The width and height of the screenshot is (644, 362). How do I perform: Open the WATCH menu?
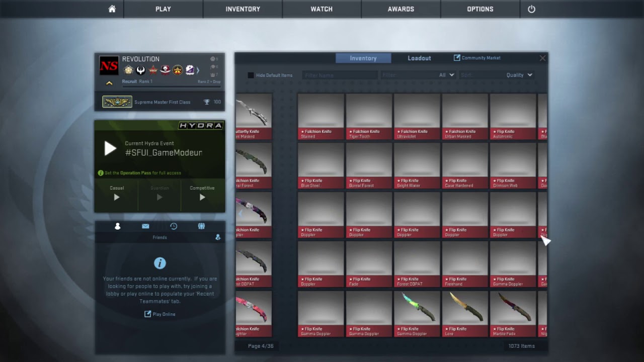tap(321, 9)
